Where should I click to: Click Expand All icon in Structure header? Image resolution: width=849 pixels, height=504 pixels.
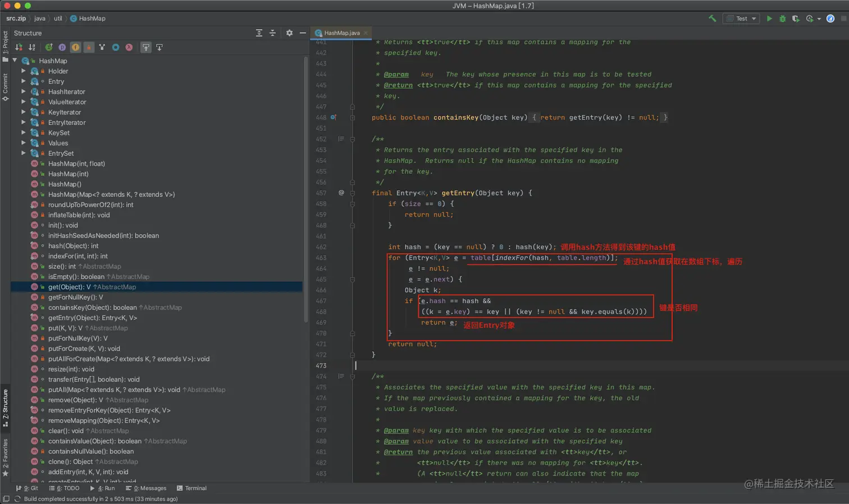click(259, 33)
